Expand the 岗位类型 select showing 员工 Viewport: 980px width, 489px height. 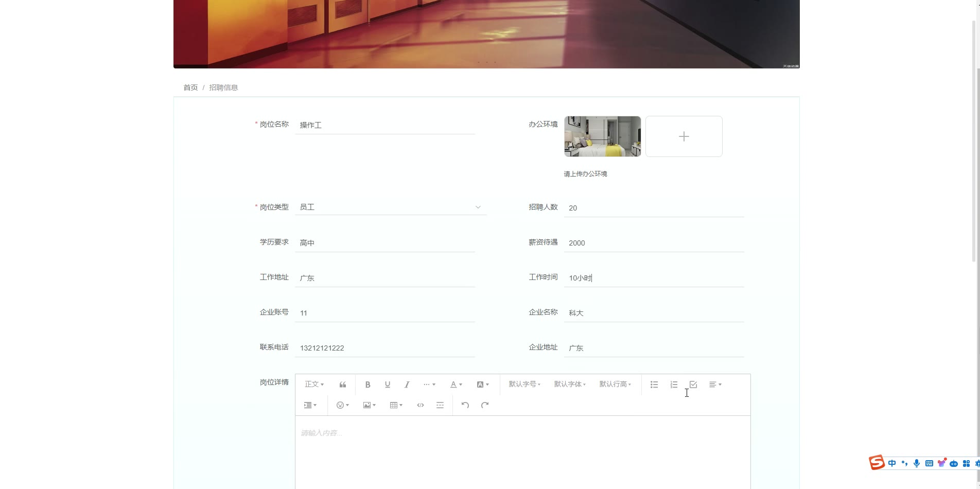pyautogui.click(x=391, y=207)
